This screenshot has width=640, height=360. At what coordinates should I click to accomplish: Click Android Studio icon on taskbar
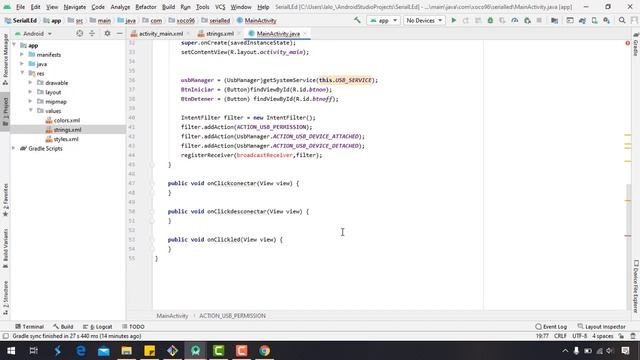click(196, 351)
